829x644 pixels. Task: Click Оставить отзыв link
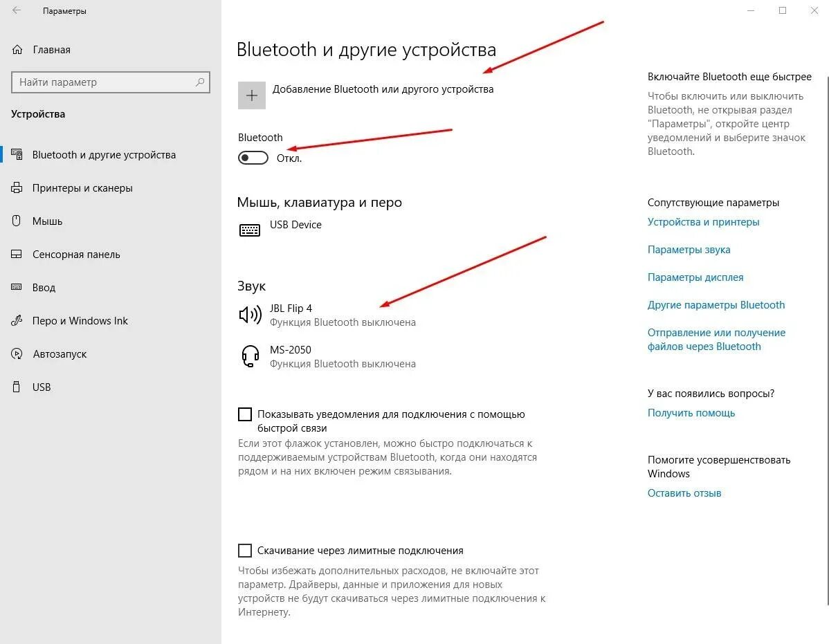click(x=684, y=493)
